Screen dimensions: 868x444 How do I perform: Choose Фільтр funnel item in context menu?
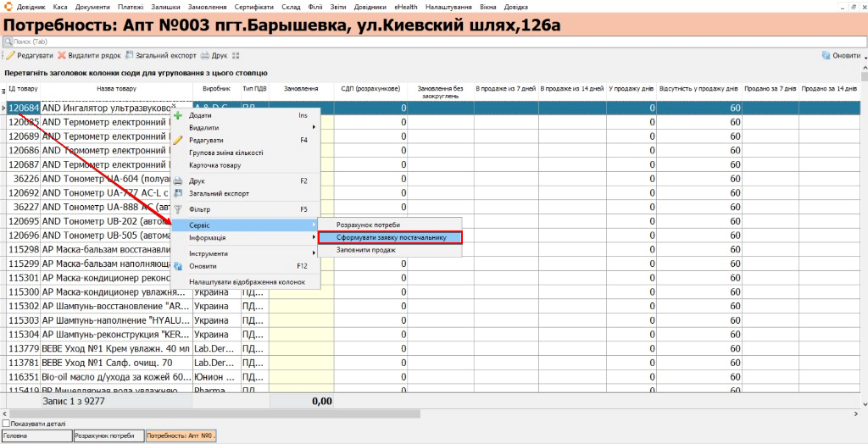point(178,210)
